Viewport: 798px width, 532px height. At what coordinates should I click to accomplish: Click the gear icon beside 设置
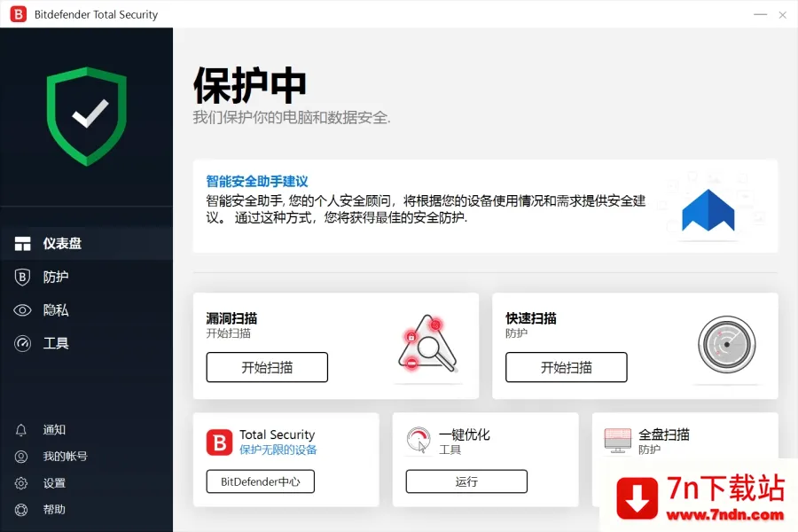point(21,483)
